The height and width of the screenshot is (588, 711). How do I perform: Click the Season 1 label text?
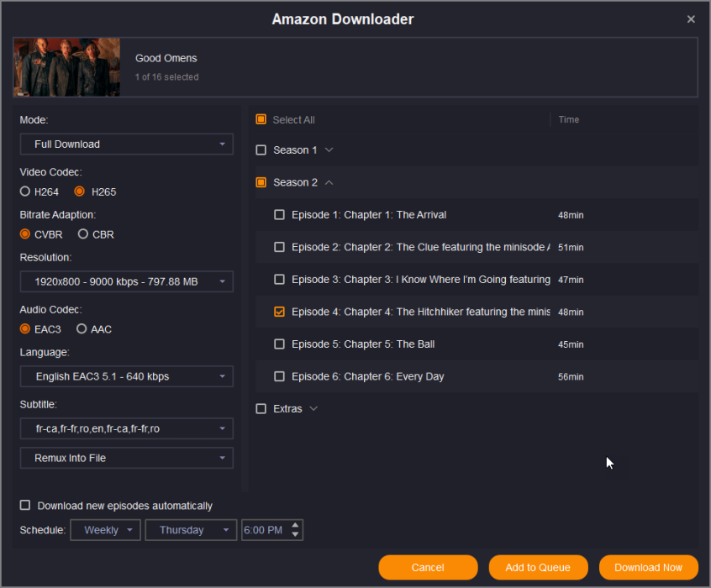coord(295,150)
